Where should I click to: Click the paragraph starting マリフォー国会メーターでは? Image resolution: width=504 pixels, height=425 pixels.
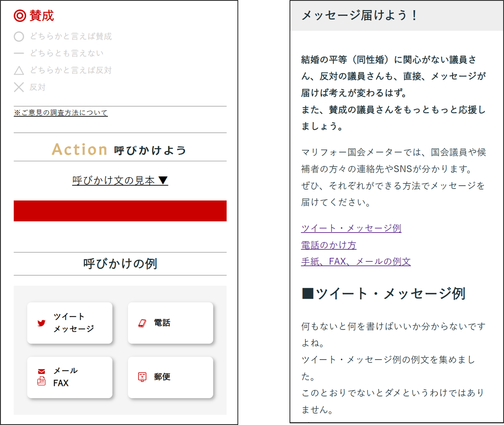coord(394,177)
